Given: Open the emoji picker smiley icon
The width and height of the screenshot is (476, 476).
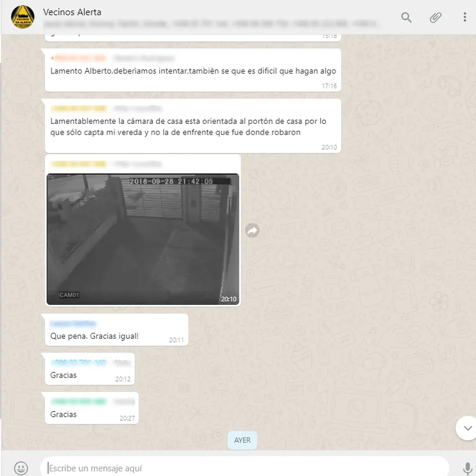Looking at the screenshot, I should tap(21, 467).
